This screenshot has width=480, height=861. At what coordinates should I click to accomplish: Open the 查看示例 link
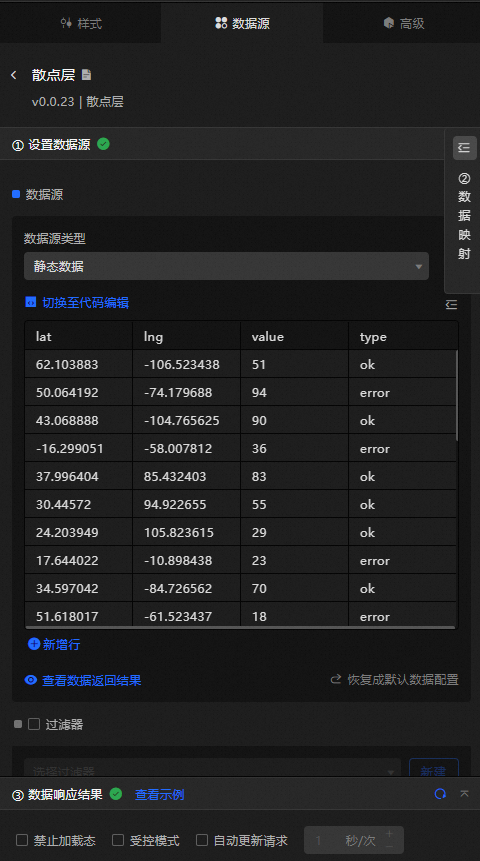click(x=159, y=794)
